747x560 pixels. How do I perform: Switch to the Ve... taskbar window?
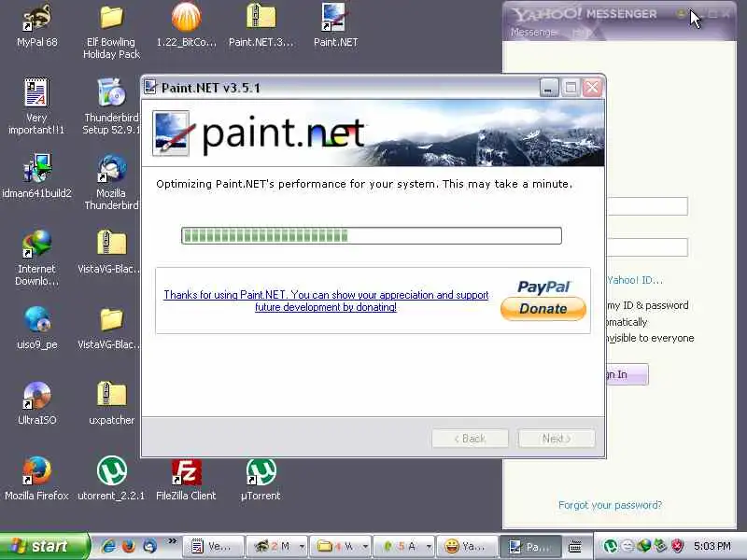[x=213, y=547]
